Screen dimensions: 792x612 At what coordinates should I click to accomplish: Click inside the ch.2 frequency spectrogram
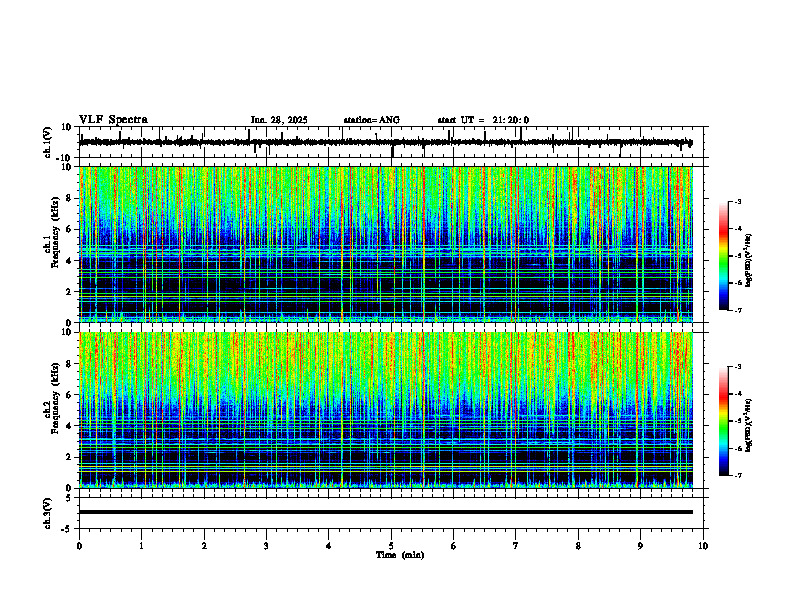coord(386,410)
